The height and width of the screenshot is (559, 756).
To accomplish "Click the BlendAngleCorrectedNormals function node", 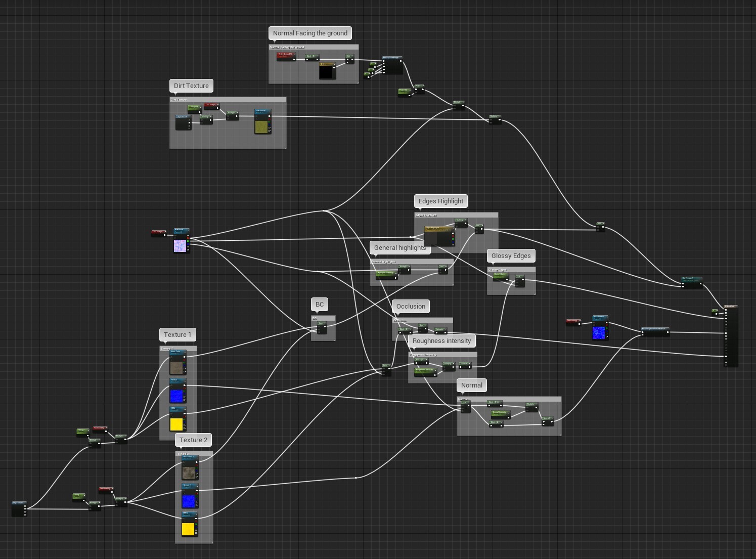I will [x=655, y=329].
